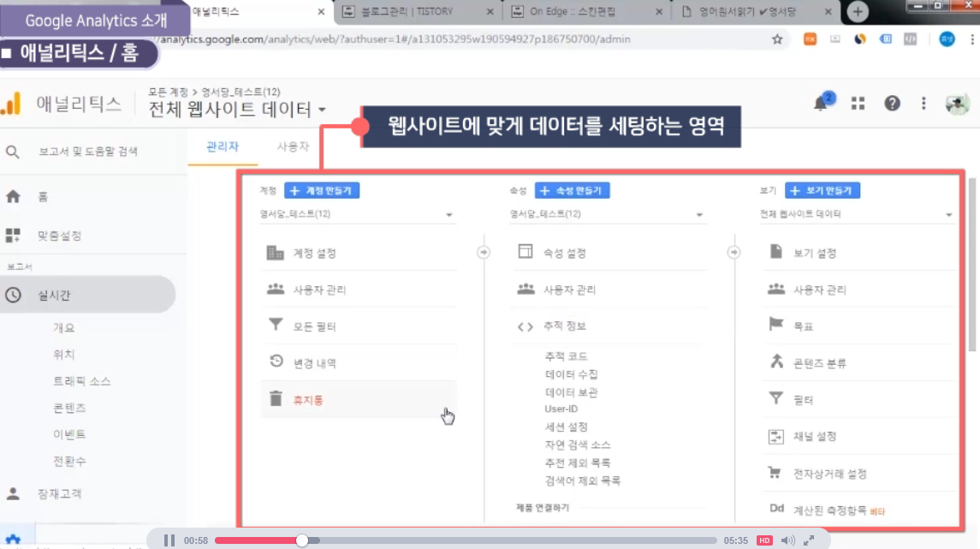Viewport: 980px width, 549px height.
Task: Click the 속성 만들기 button
Action: point(572,191)
